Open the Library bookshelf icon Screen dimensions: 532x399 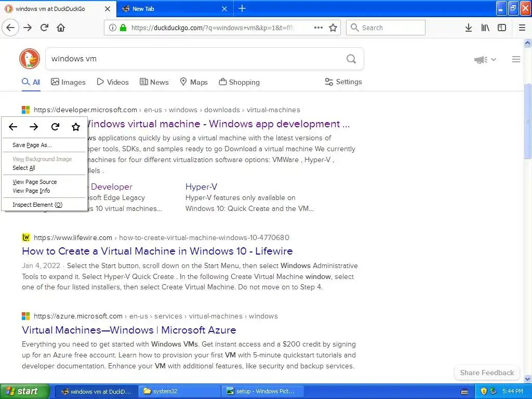485,28
